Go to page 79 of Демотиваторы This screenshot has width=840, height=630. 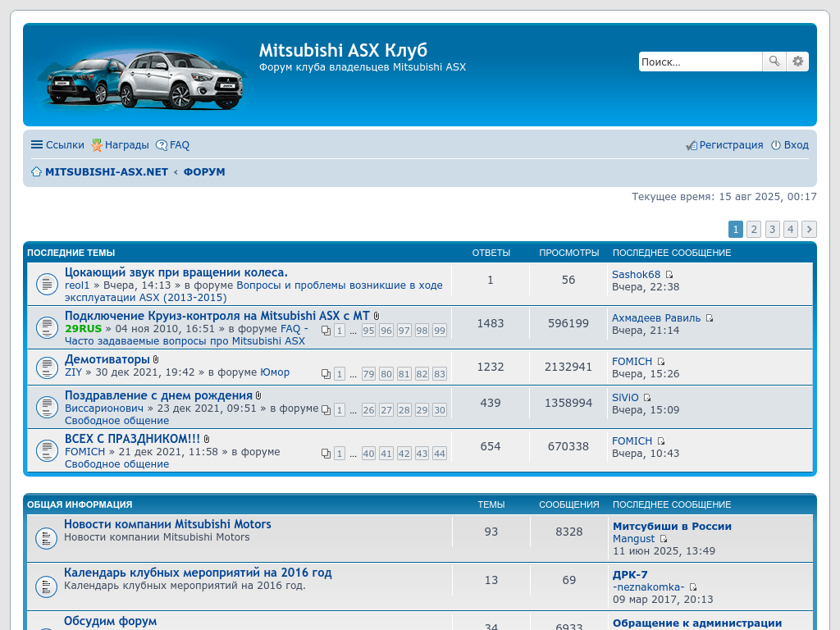pos(368,374)
